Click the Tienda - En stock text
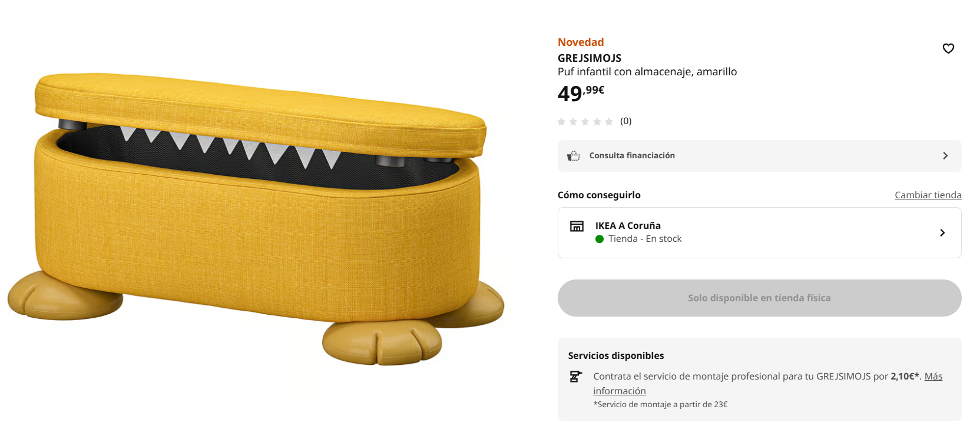 [x=645, y=239]
